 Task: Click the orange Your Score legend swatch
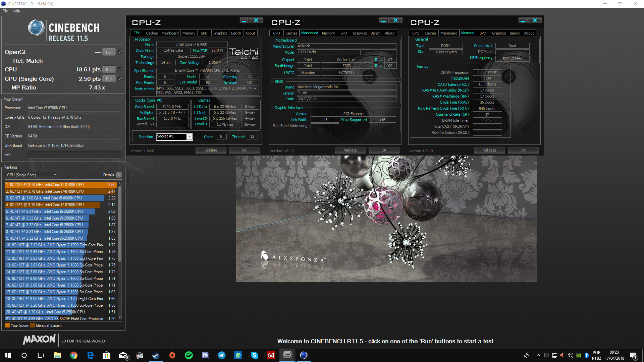[x=7, y=325]
